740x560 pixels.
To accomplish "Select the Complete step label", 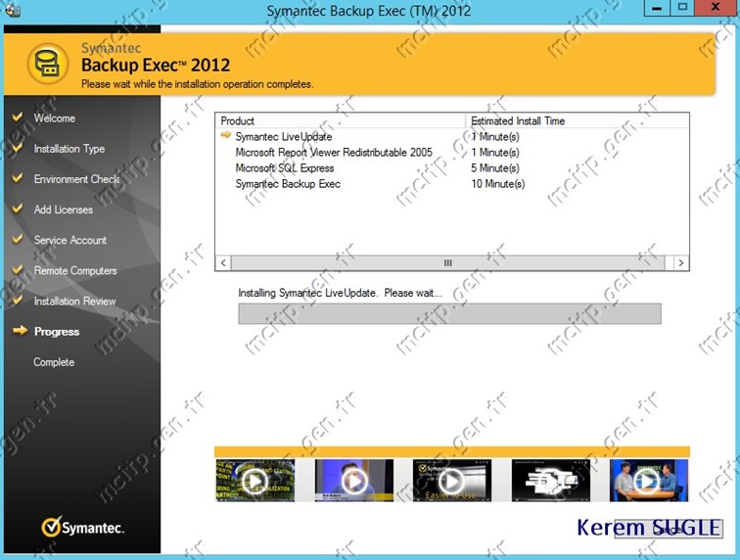I will click(x=54, y=362).
